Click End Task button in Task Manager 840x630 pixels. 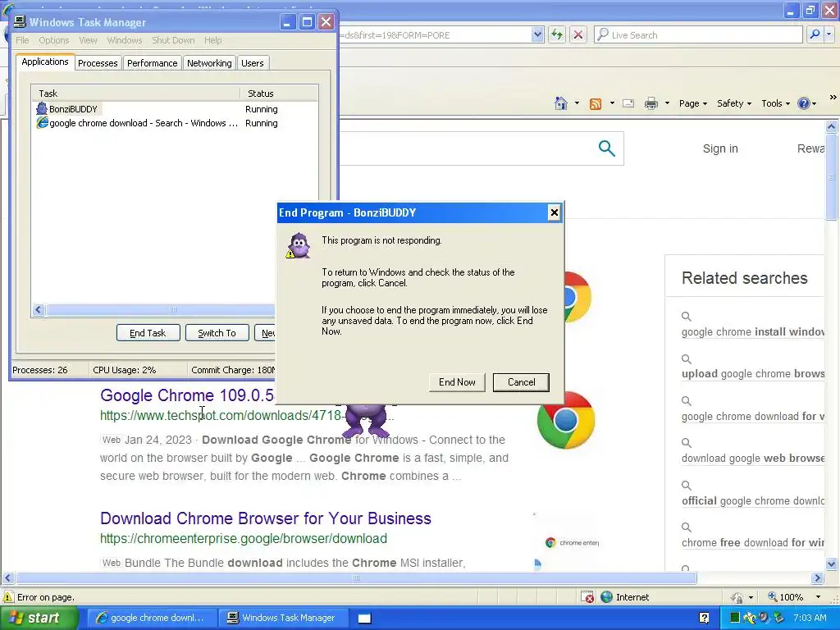point(148,333)
